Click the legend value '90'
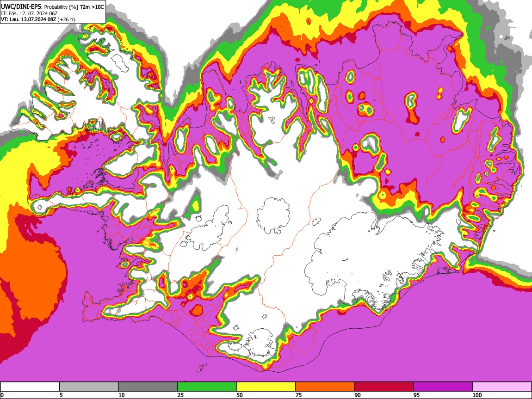 (x=357, y=395)
